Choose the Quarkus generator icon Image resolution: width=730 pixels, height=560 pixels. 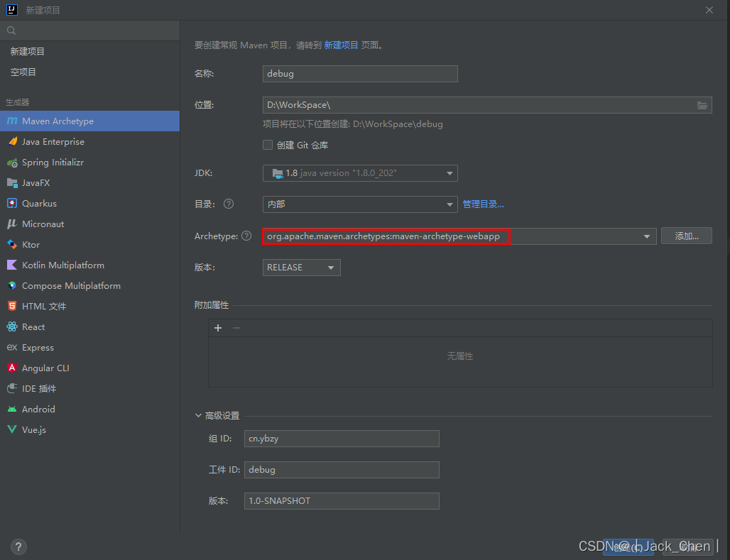[x=13, y=204]
